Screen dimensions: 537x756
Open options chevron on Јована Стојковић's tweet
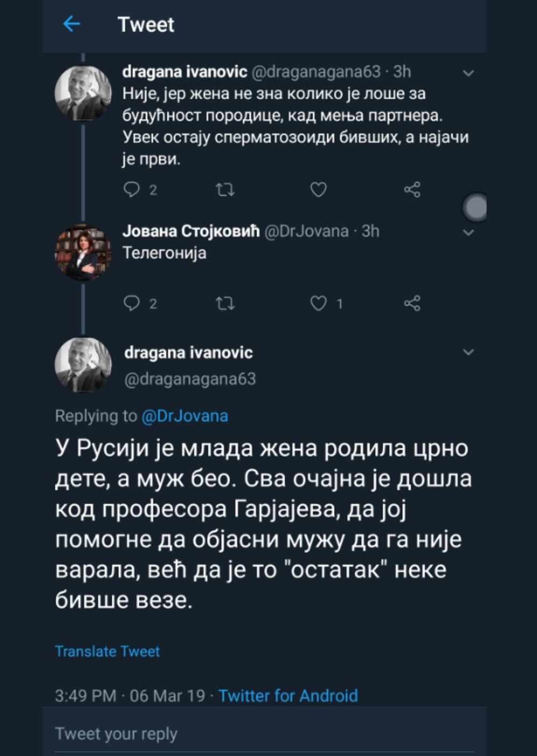coord(468,232)
